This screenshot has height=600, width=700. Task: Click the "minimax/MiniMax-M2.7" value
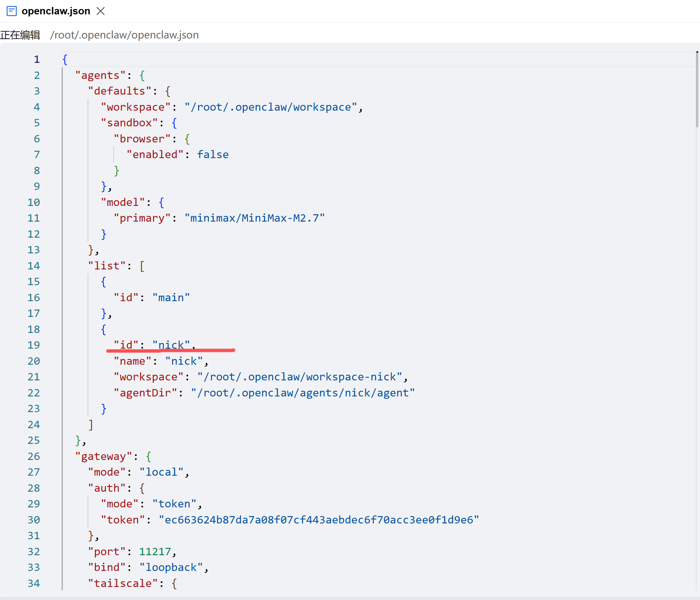coord(254,218)
